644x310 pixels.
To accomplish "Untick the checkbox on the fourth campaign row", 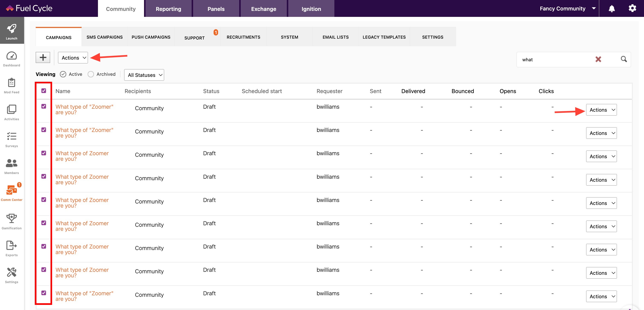I will coord(44,176).
